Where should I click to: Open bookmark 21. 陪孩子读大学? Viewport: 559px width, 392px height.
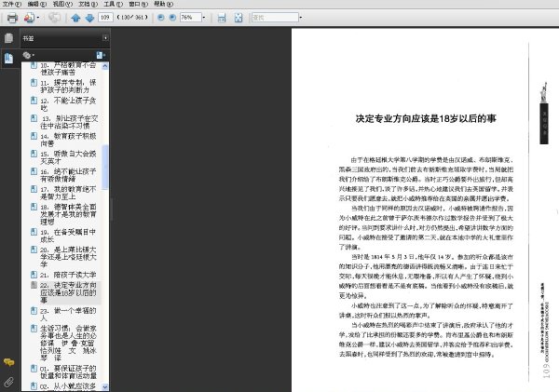click(68, 275)
